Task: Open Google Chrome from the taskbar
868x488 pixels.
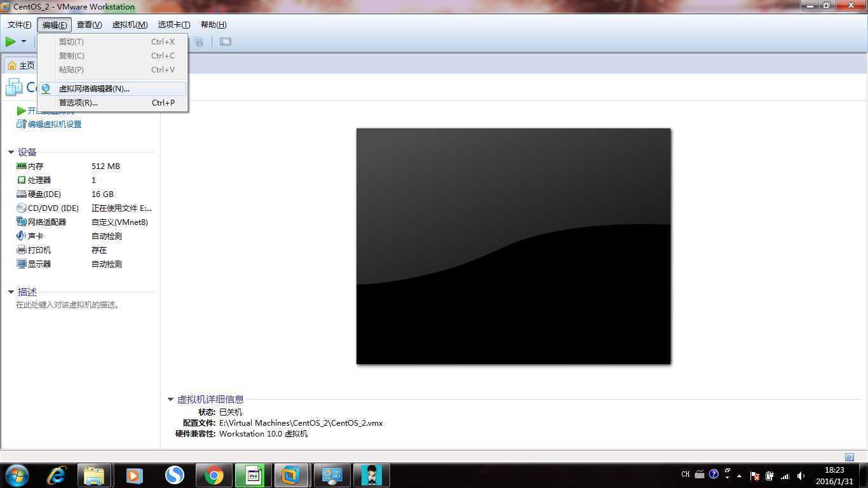Action: [x=214, y=475]
